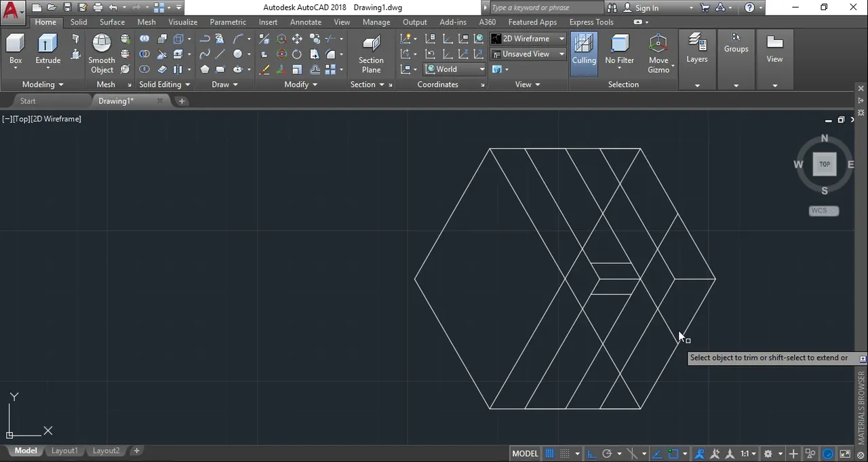Choose the Polyline draw tool

point(205,39)
